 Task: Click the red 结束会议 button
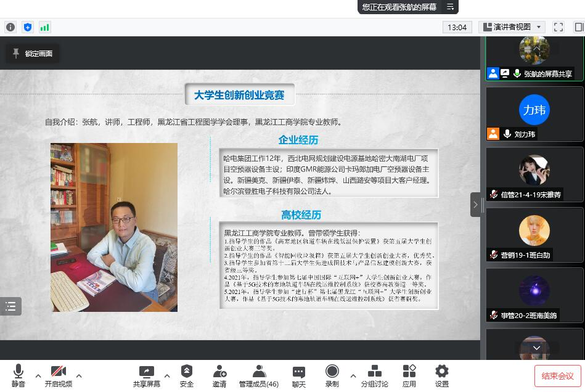pyautogui.click(x=557, y=376)
